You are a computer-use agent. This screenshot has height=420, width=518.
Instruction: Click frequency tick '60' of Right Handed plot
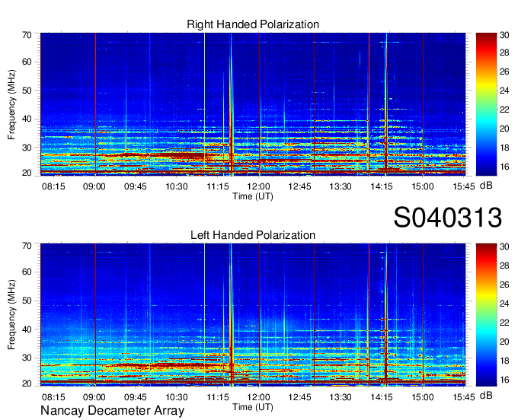(27, 62)
